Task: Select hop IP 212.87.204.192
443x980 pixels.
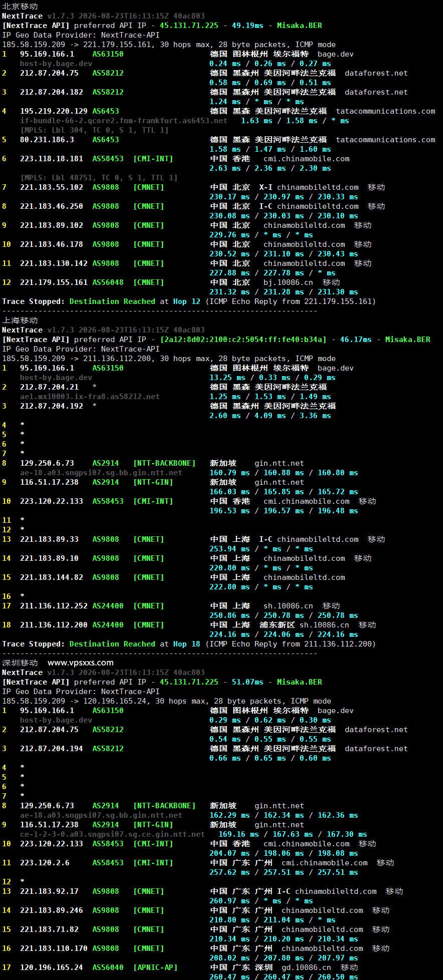Action: (52, 406)
